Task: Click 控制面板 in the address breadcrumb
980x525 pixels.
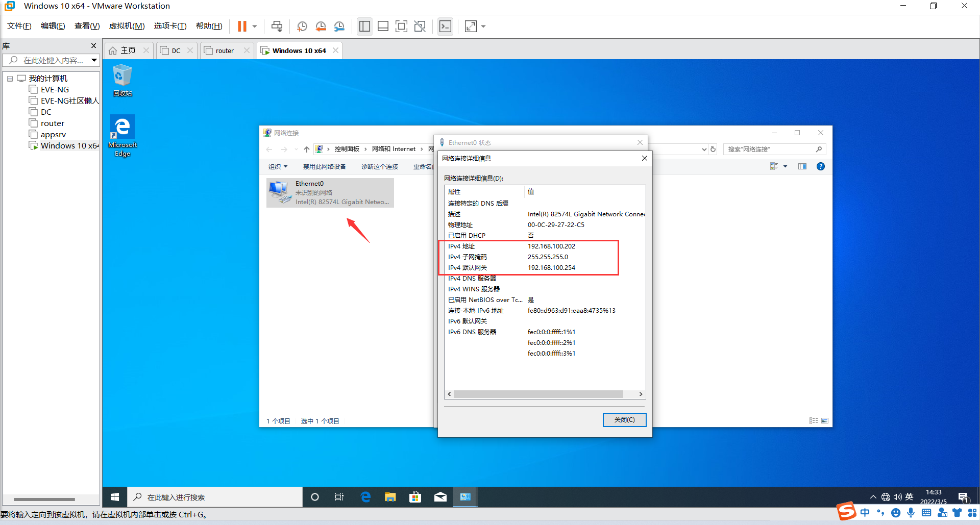Action: (x=347, y=149)
